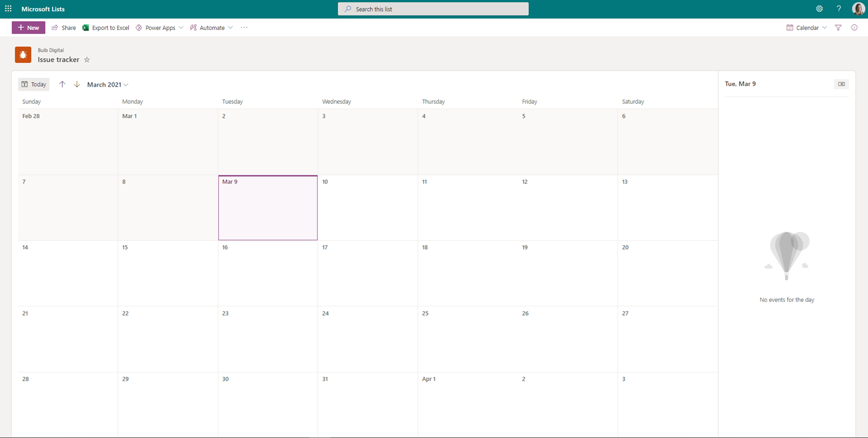Screen dimensions: 868x438
Task: Go to the next month
Action: (x=77, y=84)
